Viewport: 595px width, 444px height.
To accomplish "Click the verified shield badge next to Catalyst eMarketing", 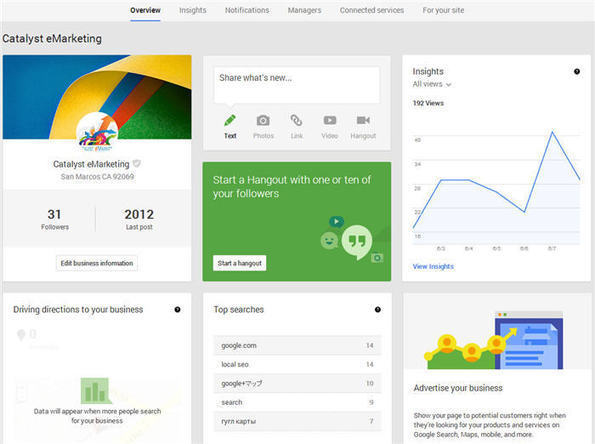I will tap(137, 164).
